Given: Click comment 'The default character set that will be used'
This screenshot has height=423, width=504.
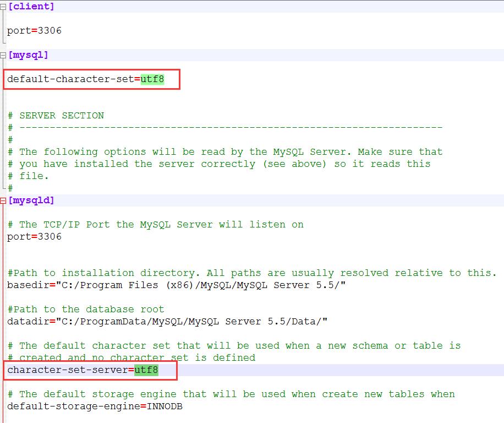Looking at the screenshot, I should point(234,346).
